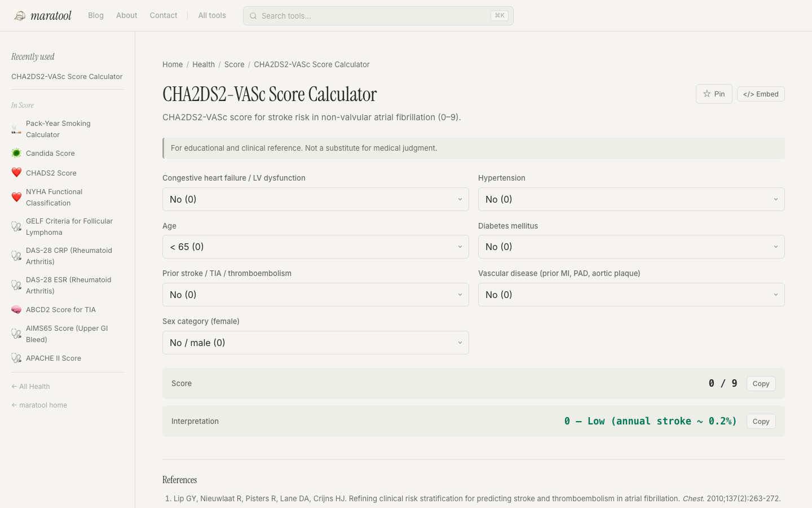Click the star icon in Pin button
The width and height of the screenshot is (812, 508).
coord(707,94)
